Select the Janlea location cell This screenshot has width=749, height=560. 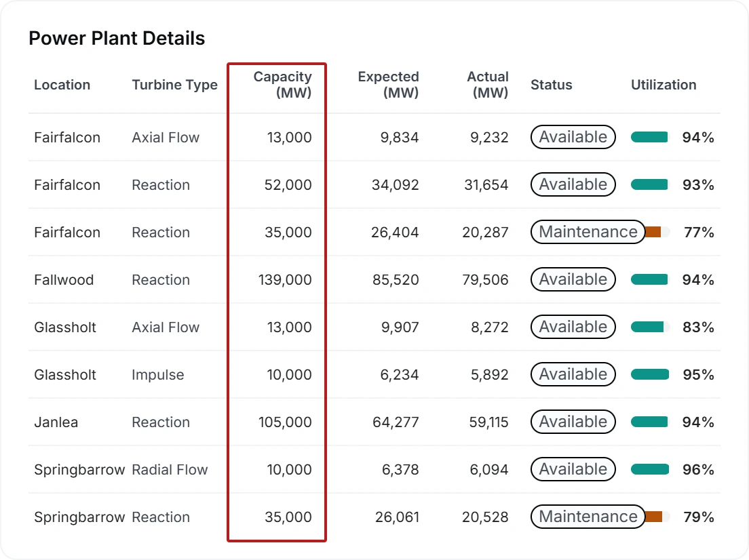pyautogui.click(x=56, y=422)
